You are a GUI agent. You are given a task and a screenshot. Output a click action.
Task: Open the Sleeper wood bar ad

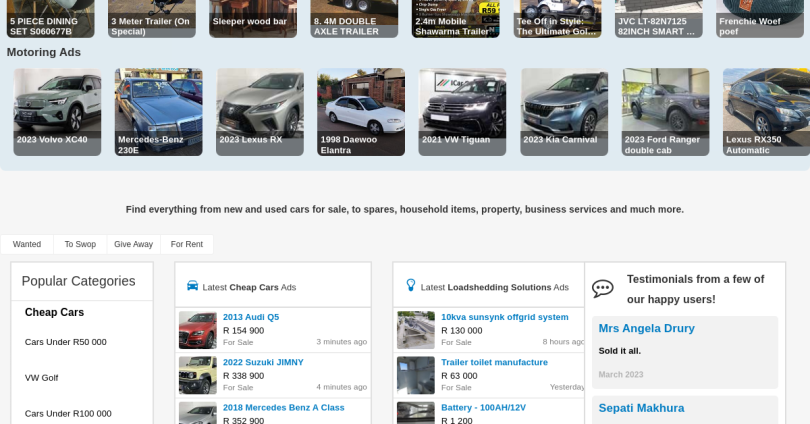click(x=253, y=19)
